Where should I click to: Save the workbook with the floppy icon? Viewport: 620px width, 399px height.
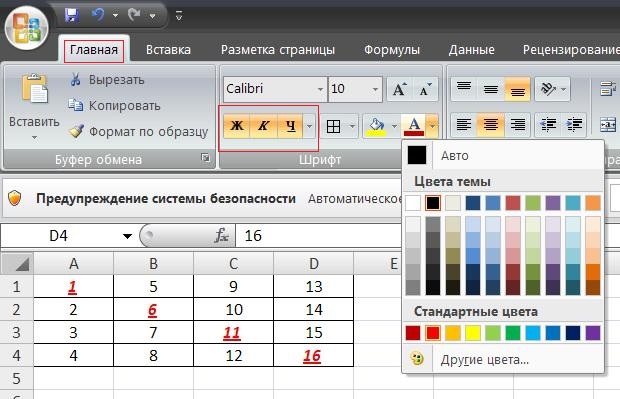coord(72,15)
